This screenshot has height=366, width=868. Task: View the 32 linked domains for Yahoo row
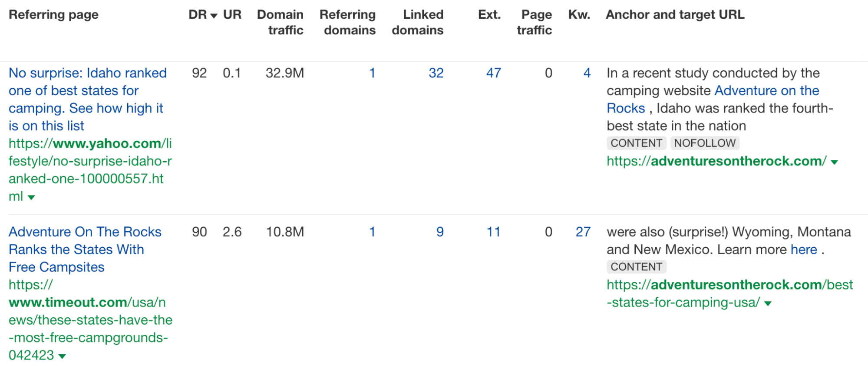437,73
